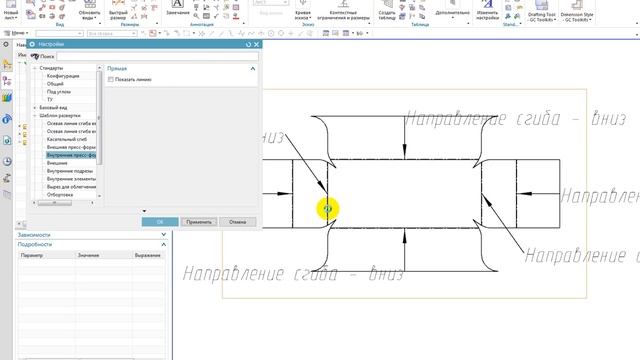Open Drafting Tool GC Toolkits

(542, 11)
